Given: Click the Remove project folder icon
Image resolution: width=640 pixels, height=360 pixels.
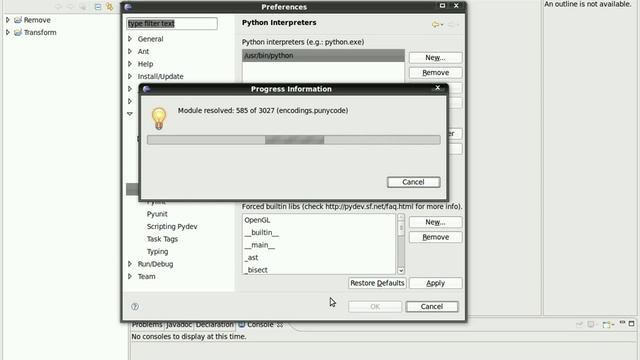Looking at the screenshot, I should click(x=18, y=20).
